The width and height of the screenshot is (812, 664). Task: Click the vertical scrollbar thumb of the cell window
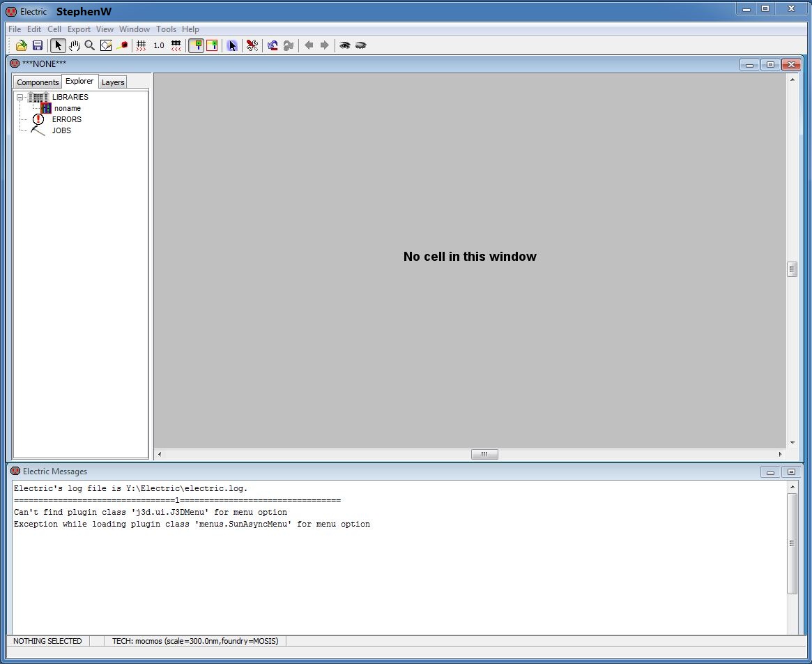tap(792, 269)
